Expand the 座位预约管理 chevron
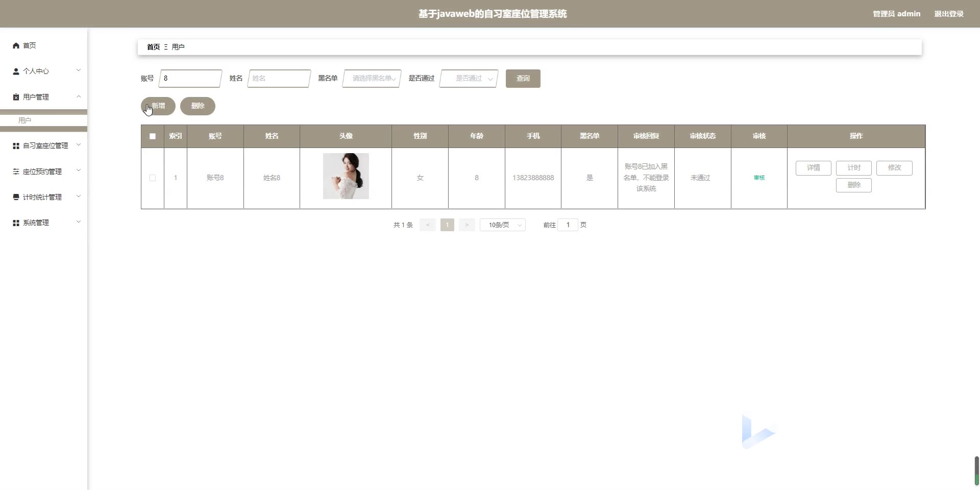Screen dimensions: 980x490 pos(79,170)
